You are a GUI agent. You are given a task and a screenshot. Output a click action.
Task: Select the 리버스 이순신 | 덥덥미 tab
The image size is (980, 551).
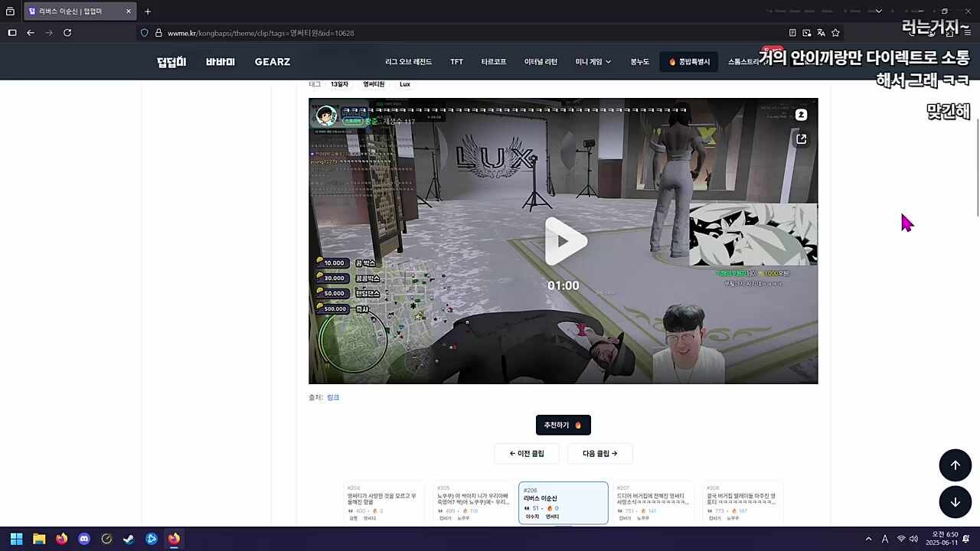80,11
